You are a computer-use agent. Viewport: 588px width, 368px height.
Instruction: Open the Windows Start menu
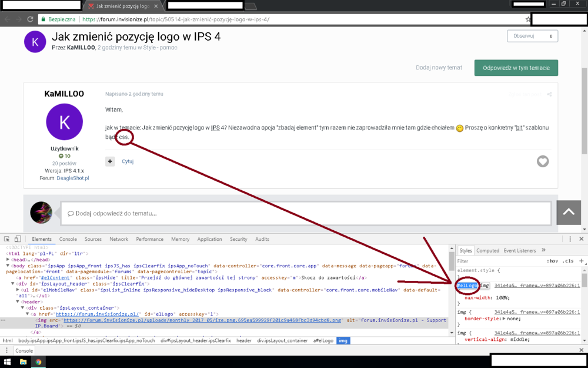(x=8, y=362)
